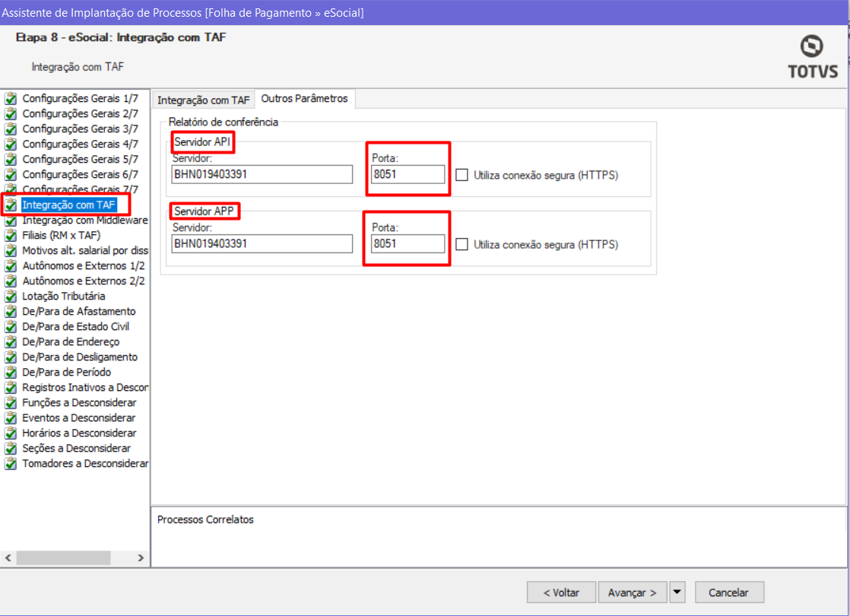Click the step list scroll right arrow
This screenshot has width=850, height=616.
tap(141, 557)
